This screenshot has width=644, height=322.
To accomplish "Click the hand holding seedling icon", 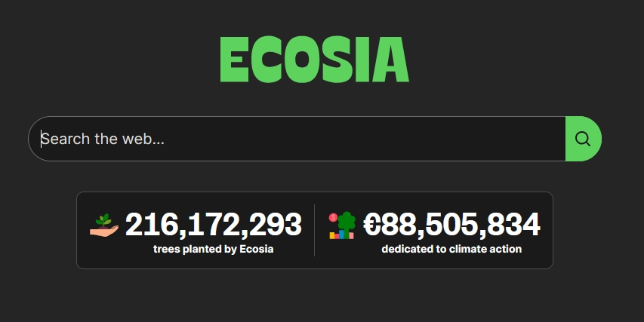I will coord(104,225).
